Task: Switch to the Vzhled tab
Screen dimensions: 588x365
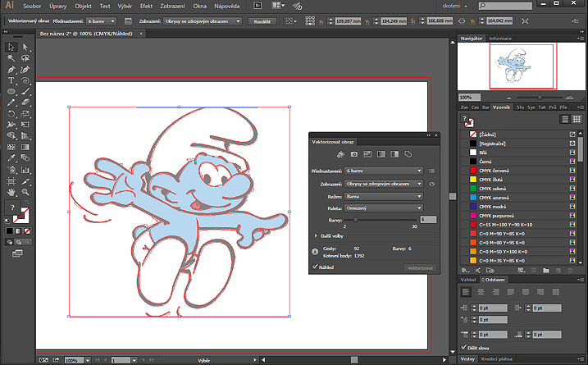Action: click(468, 280)
